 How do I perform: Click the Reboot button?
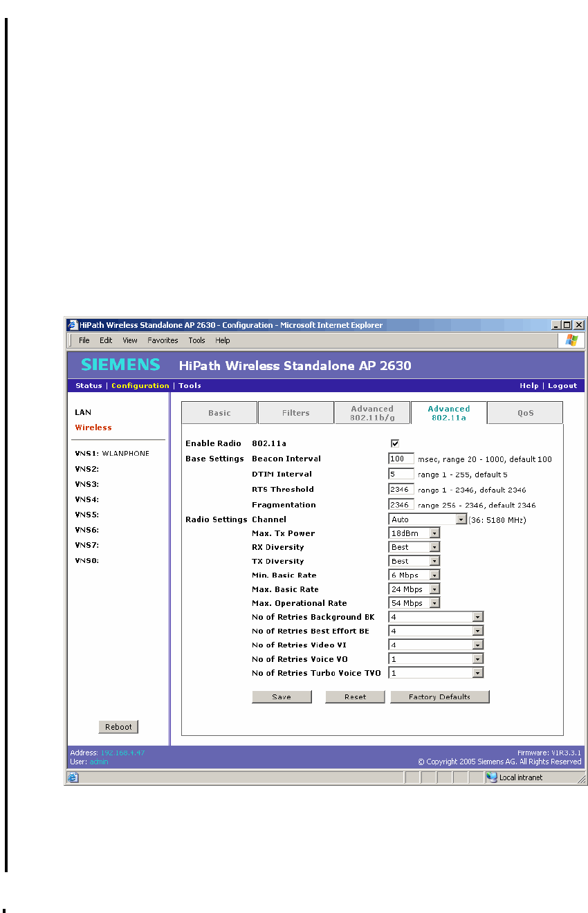(118, 727)
